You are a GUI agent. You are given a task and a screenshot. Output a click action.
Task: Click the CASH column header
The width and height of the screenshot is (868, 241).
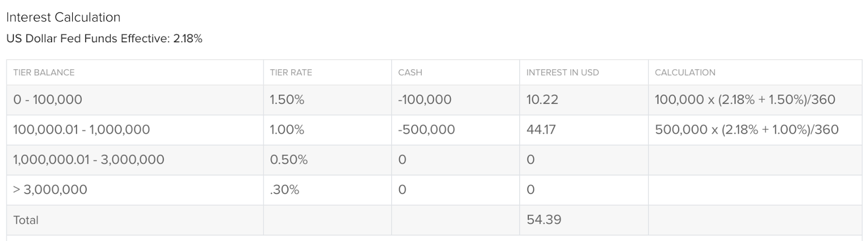click(x=410, y=73)
